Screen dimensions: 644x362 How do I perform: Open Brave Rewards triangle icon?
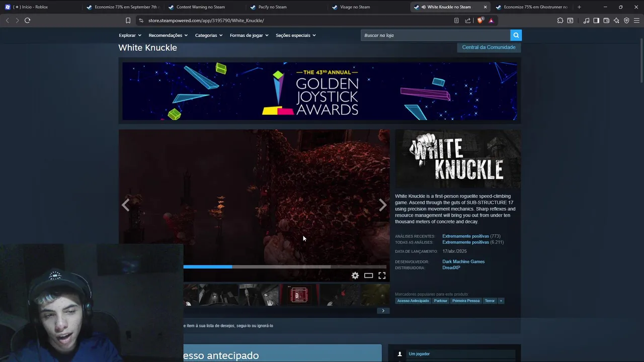point(491,21)
